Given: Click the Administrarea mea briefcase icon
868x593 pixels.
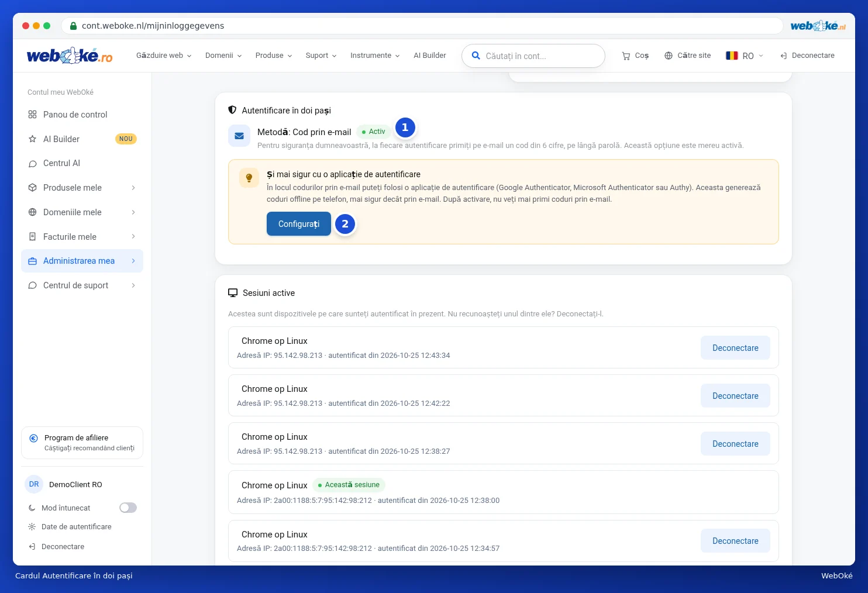Looking at the screenshot, I should point(33,261).
